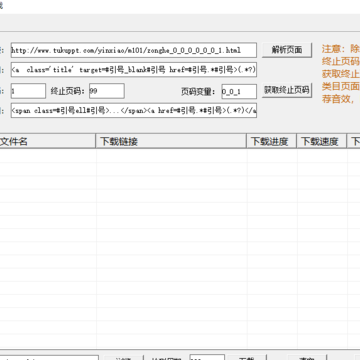Focus the regex field starting with <span class
Image resolution: width=360 pixels, height=360 pixels.
(x=134, y=111)
